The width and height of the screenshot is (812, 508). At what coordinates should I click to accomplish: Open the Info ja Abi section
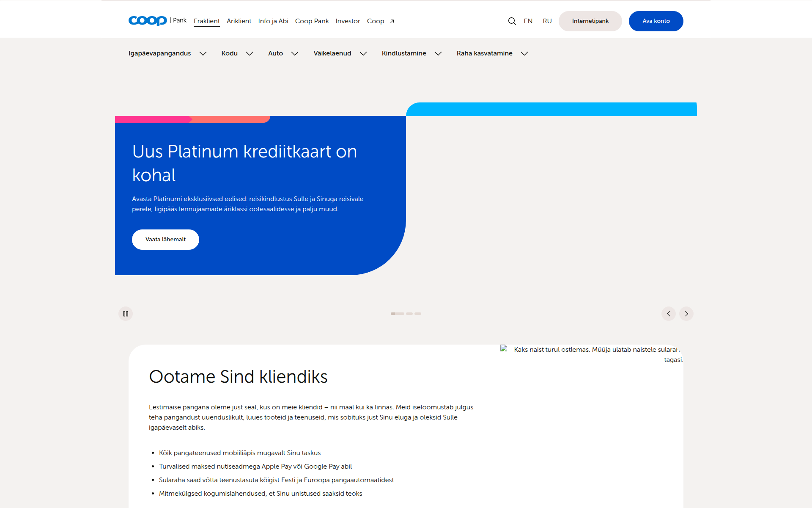click(x=273, y=21)
